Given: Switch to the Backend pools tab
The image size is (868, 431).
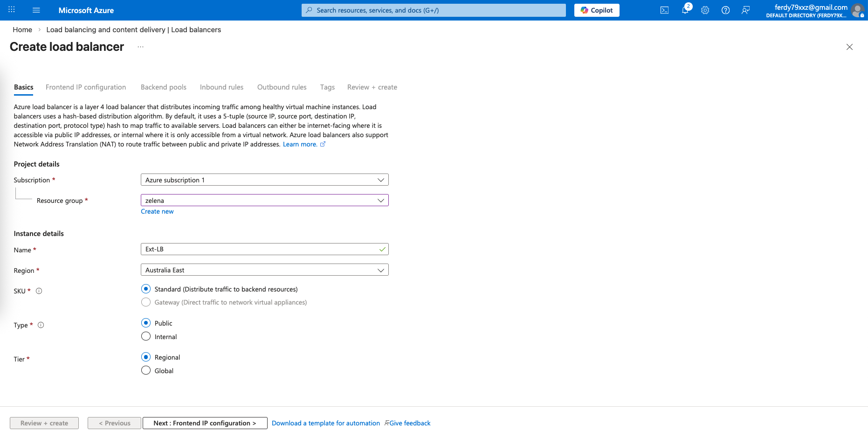Looking at the screenshot, I should (x=163, y=87).
